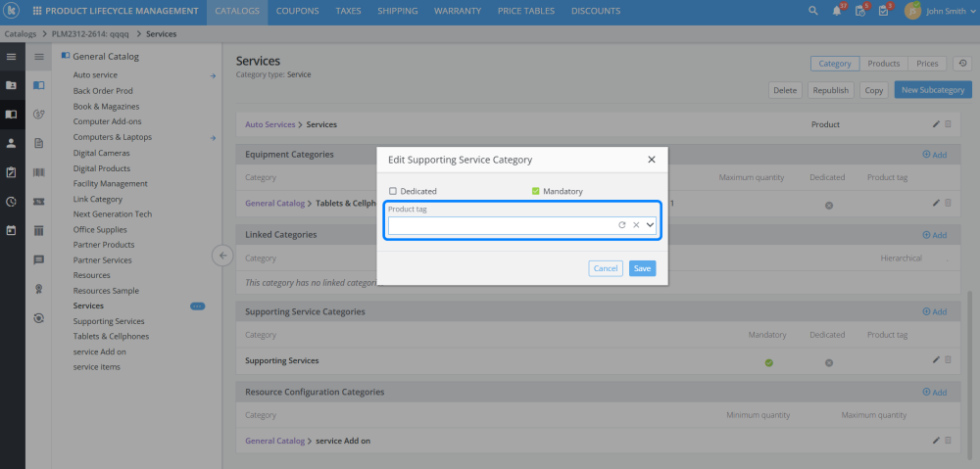The image size is (980, 469).
Task: Check the Dedicated checkbox
Action: coord(393,191)
